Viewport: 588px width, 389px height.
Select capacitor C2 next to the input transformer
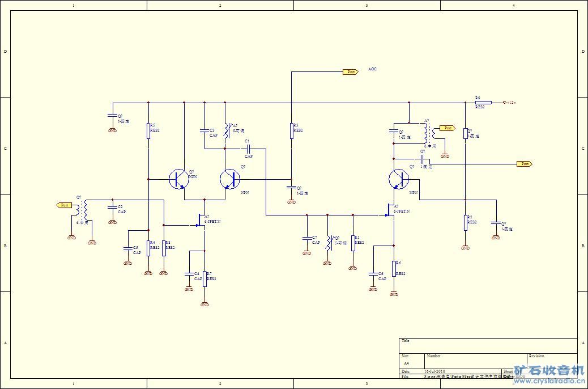click(113, 207)
